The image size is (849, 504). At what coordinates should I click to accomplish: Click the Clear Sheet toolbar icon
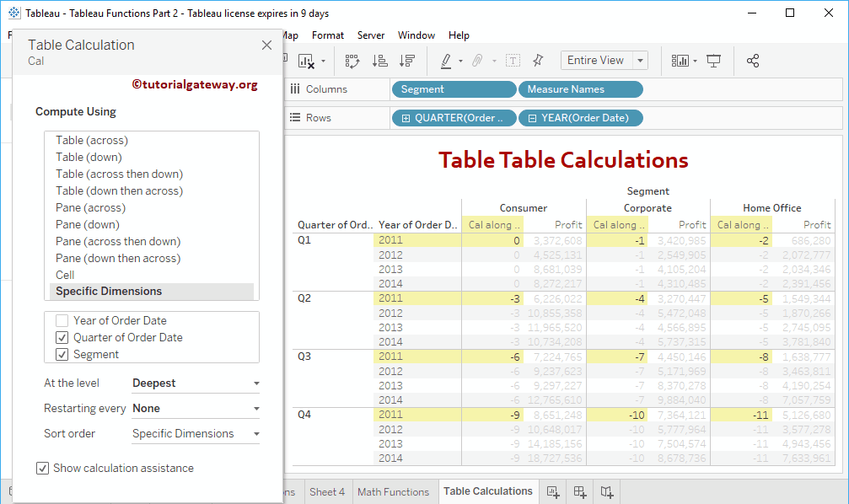coord(306,61)
